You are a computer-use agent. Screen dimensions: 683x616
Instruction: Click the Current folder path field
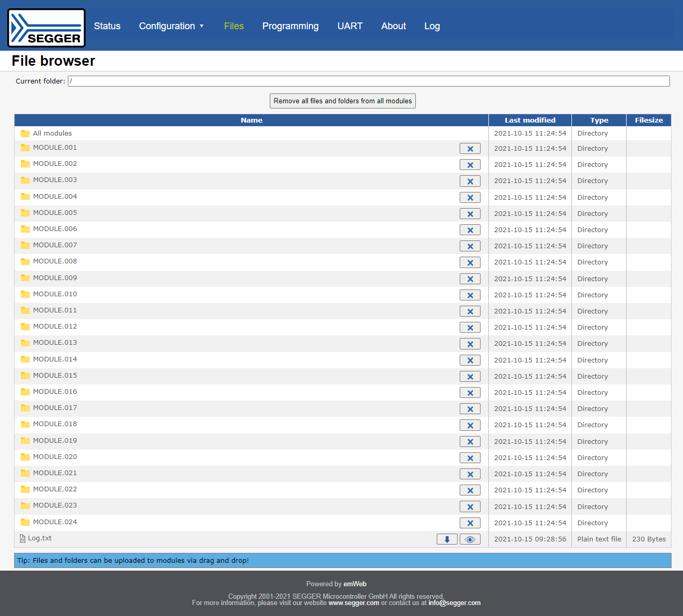coord(368,81)
